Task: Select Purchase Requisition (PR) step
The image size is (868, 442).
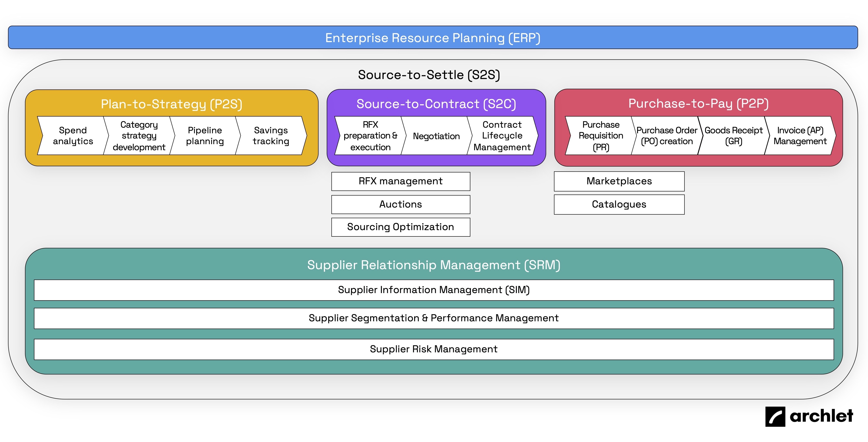Action: 601,135
